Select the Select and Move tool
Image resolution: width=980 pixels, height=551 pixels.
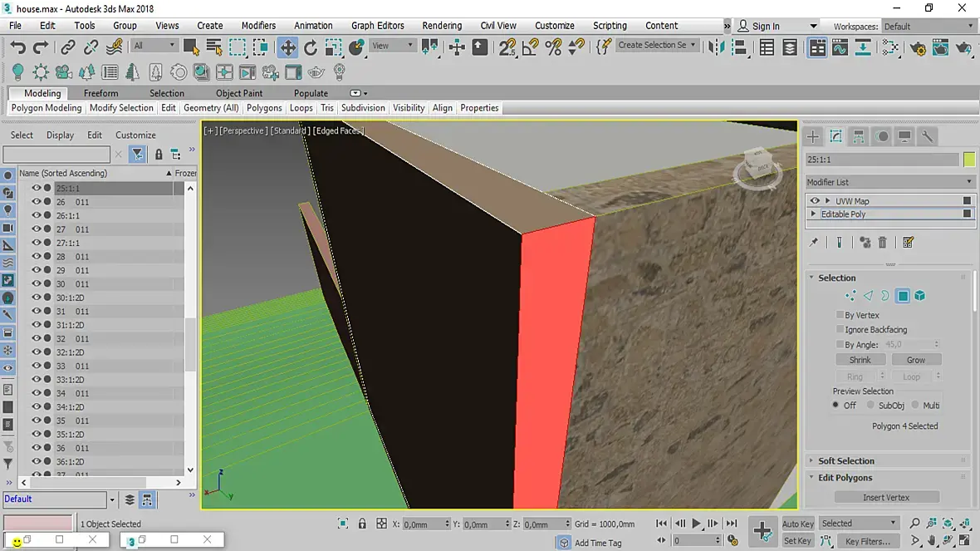(287, 47)
